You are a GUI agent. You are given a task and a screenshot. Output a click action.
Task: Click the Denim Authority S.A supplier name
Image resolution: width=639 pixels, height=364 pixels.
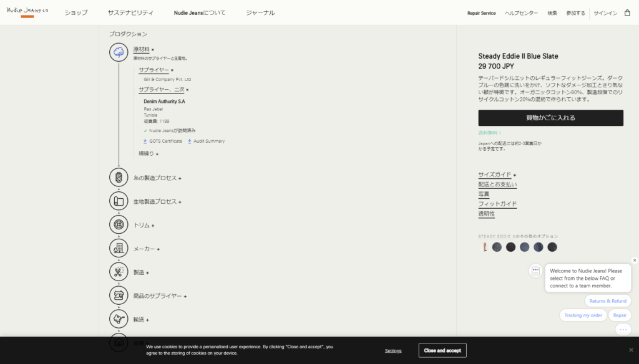(x=164, y=102)
